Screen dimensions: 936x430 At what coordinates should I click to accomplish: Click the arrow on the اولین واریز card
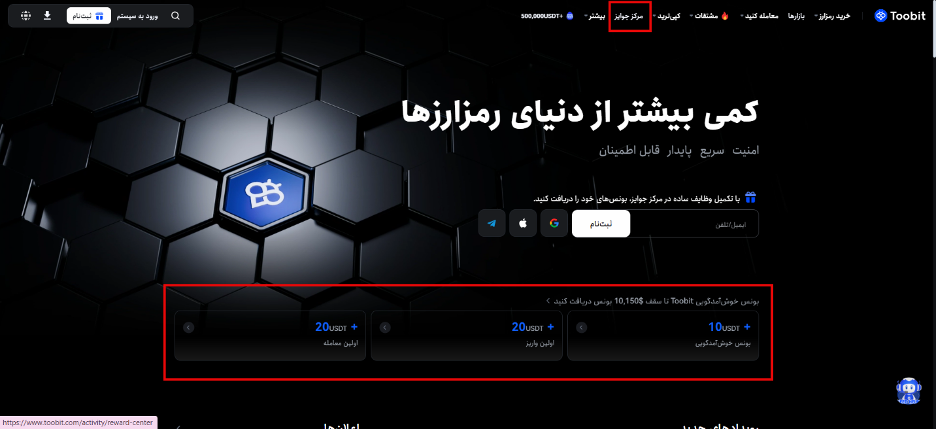pos(385,327)
